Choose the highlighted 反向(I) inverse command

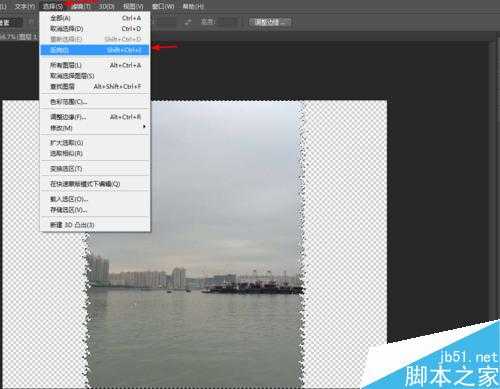click(x=95, y=50)
